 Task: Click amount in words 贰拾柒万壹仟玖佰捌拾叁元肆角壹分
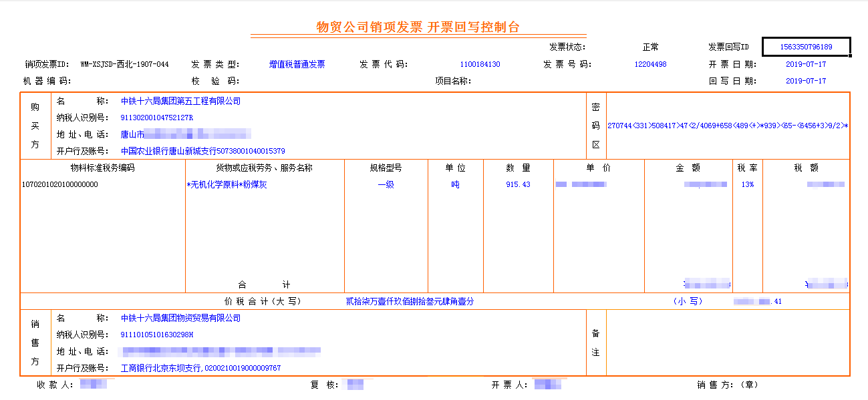click(x=410, y=301)
